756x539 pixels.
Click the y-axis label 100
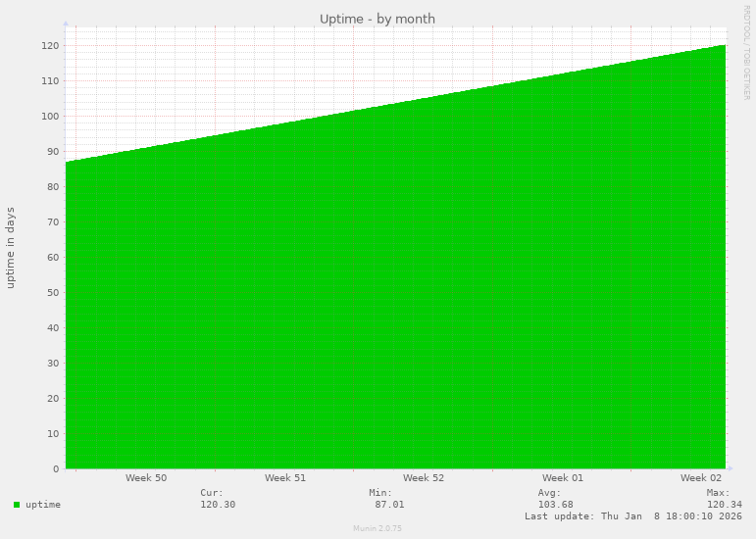[x=50, y=116]
